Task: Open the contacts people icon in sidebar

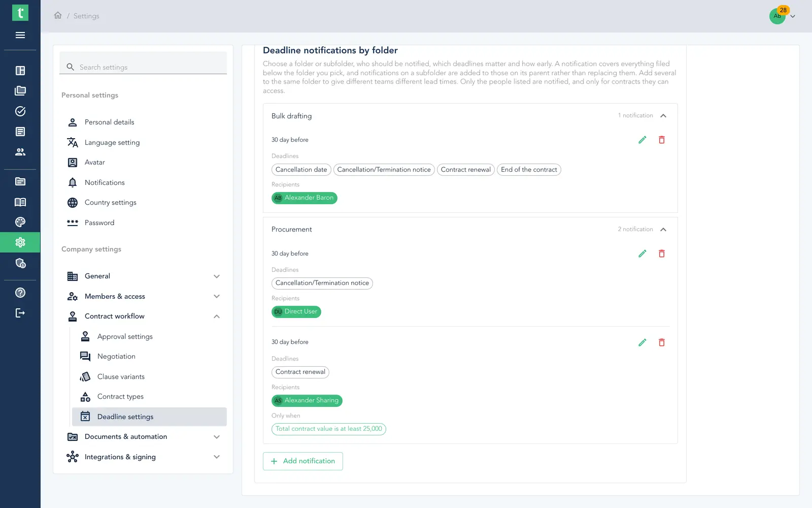Action: coord(20,152)
